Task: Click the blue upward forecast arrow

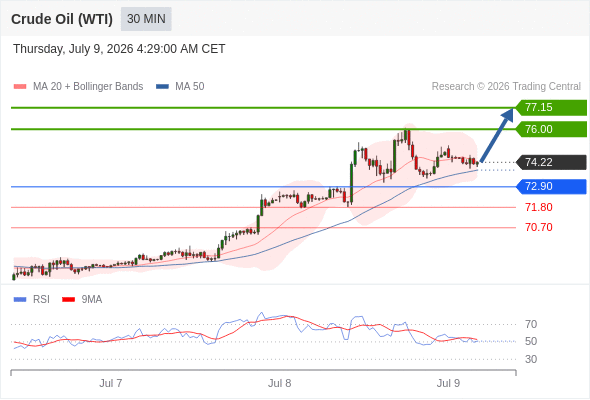Action: (x=497, y=135)
